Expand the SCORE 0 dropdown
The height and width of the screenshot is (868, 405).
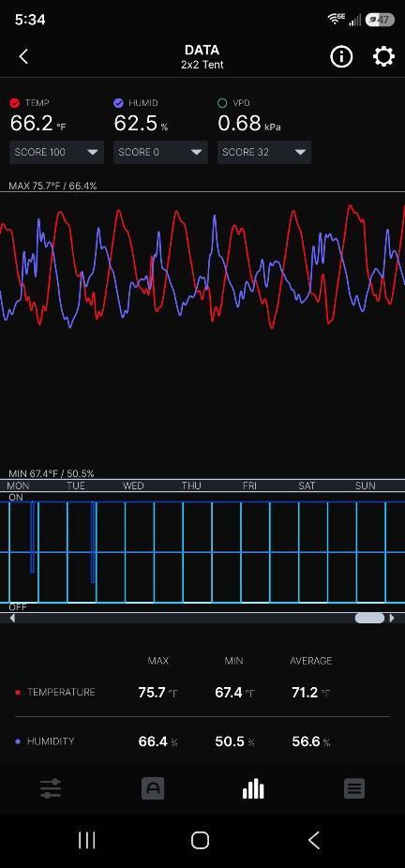point(160,152)
